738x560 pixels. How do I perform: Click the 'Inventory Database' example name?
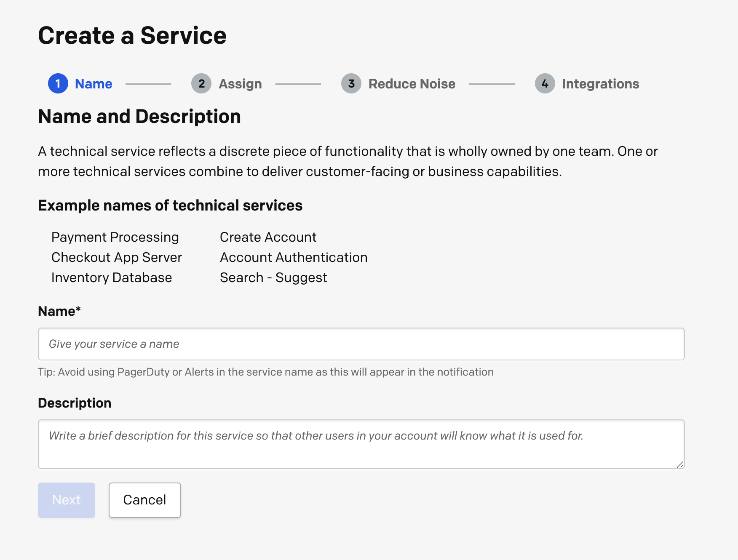(x=112, y=277)
